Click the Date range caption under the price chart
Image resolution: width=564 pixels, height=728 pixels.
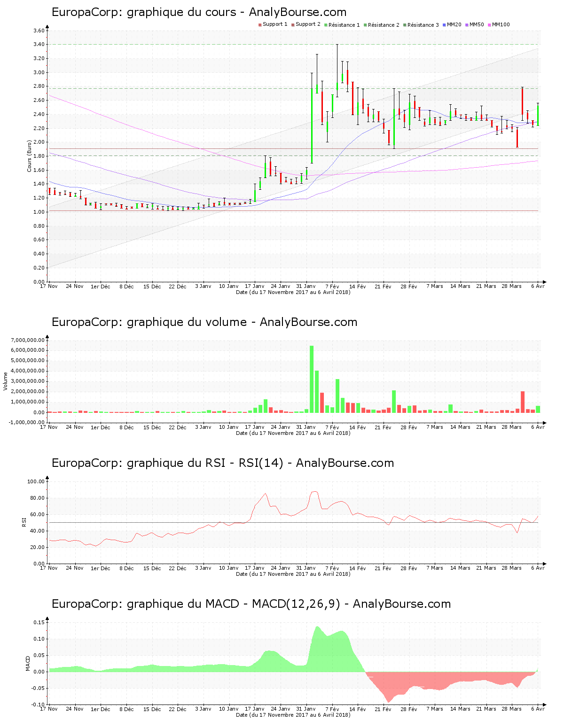[293, 292]
